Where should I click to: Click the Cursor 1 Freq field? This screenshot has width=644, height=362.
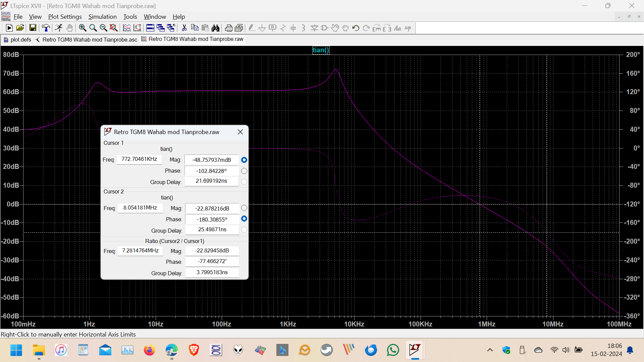coord(139,159)
